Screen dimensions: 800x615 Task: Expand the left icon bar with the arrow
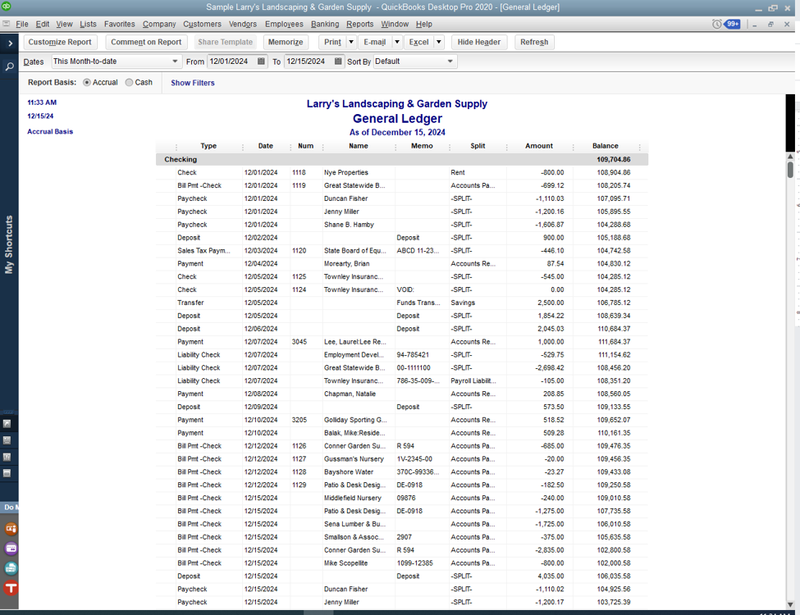coord(10,43)
